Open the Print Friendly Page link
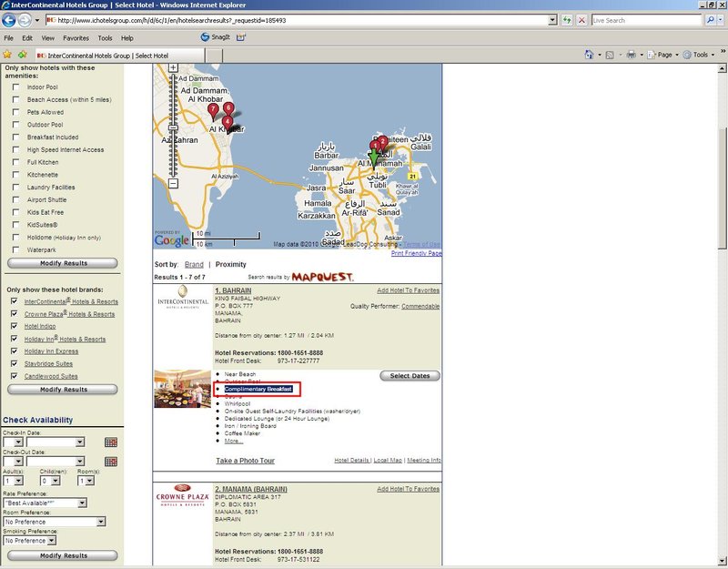The image size is (728, 569). tap(417, 253)
